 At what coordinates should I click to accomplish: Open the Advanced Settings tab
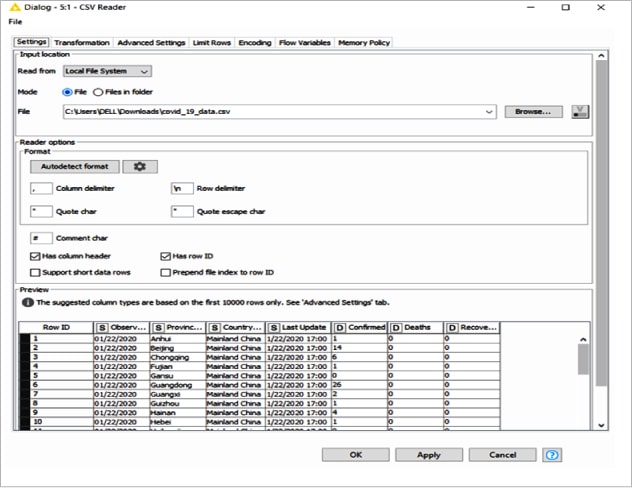click(x=151, y=43)
